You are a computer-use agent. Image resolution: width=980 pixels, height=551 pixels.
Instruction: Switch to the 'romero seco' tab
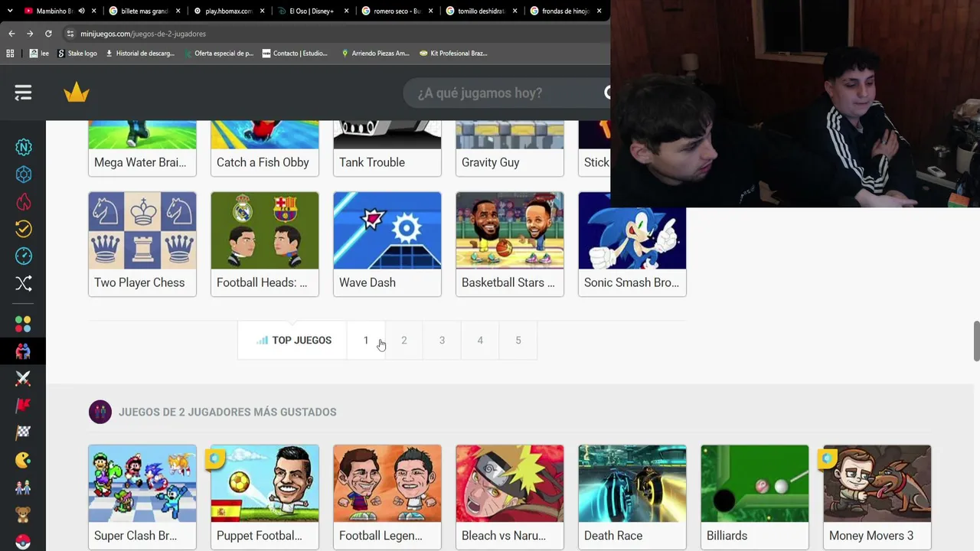click(x=397, y=11)
